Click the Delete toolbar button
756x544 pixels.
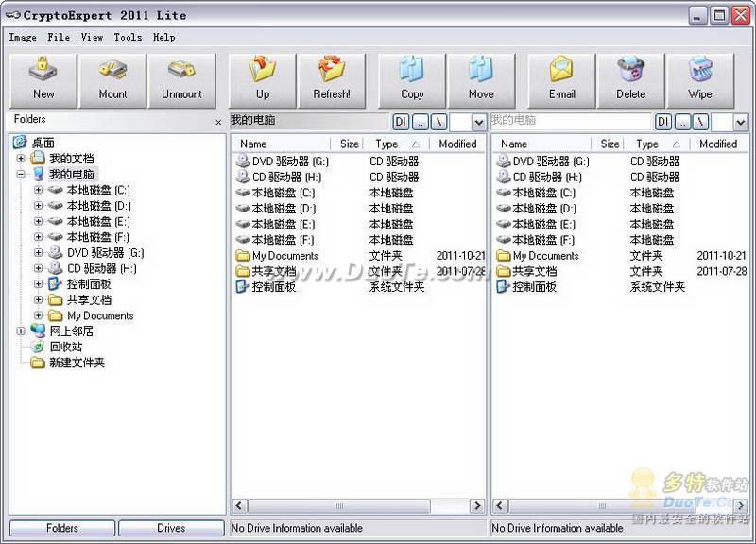[x=630, y=80]
